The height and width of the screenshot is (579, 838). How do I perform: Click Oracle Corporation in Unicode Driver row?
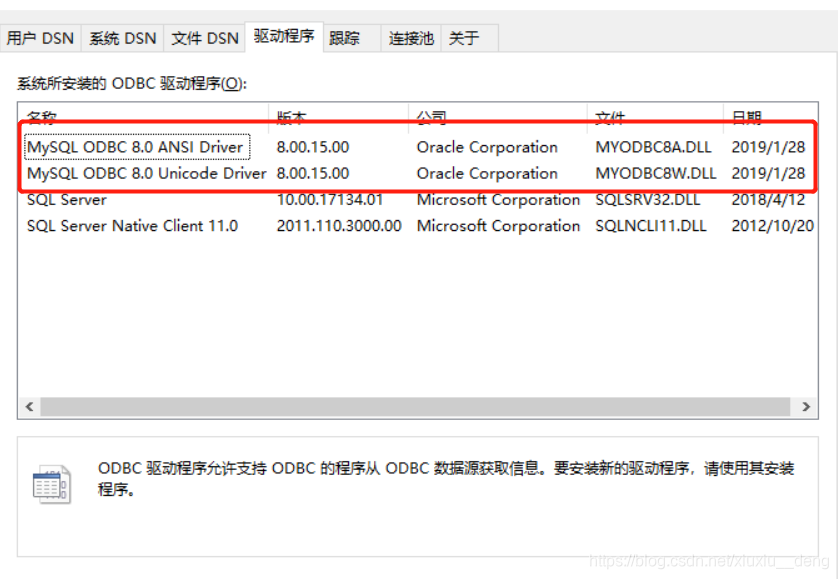[x=487, y=173]
